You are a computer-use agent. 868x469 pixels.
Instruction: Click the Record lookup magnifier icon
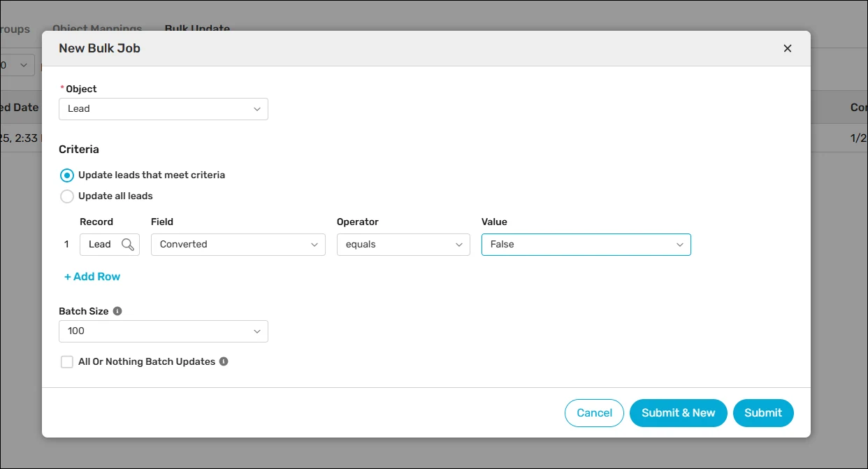click(128, 245)
